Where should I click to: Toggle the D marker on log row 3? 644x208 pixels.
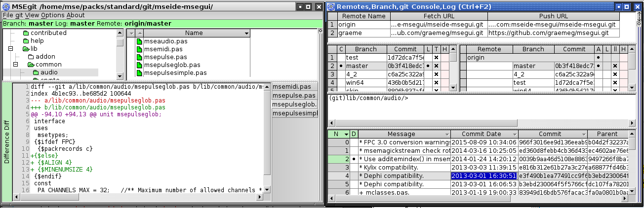tap(354, 168)
